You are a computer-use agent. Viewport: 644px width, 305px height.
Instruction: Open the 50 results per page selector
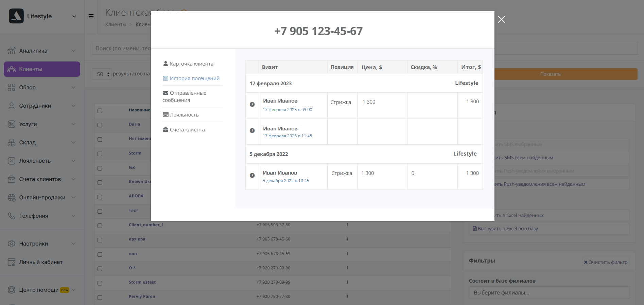[x=102, y=74]
